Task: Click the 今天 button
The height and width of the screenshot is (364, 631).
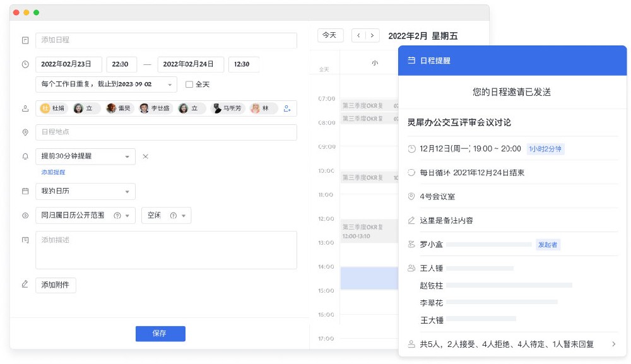Action: [x=329, y=35]
